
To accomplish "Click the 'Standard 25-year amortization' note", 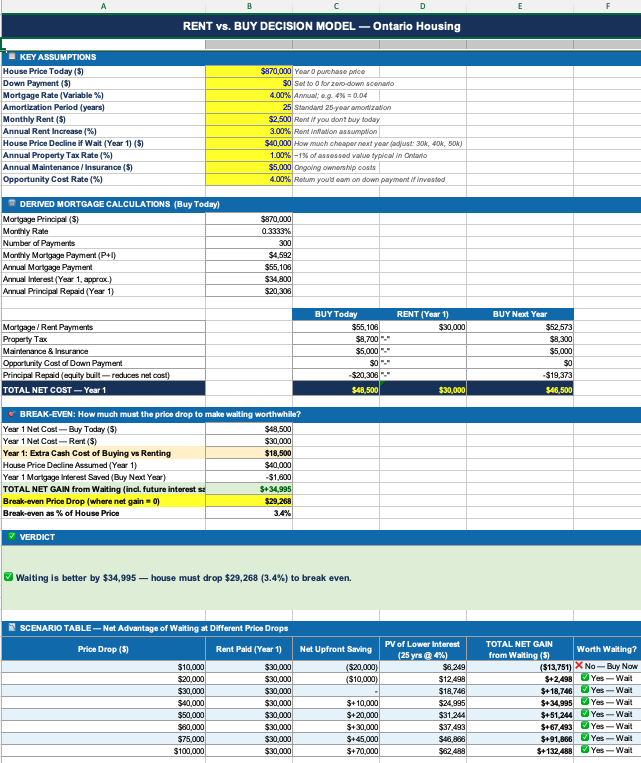I will pyautogui.click(x=343, y=108).
